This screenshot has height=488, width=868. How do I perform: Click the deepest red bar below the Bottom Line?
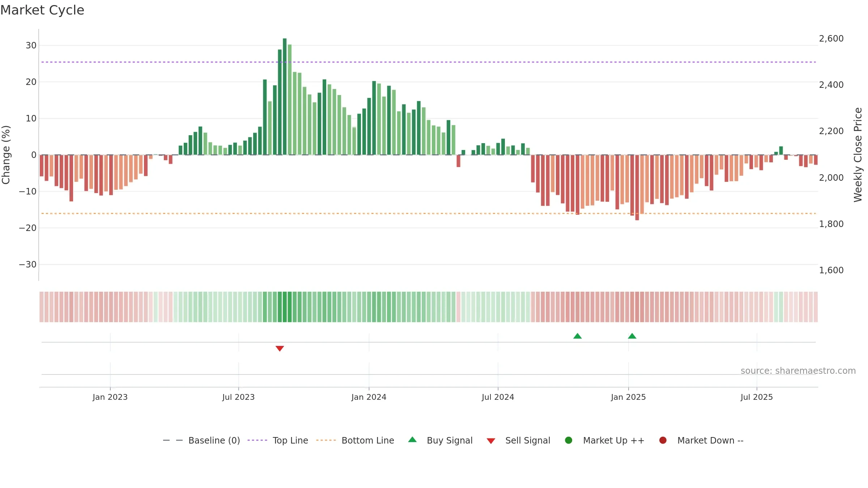[x=637, y=188]
